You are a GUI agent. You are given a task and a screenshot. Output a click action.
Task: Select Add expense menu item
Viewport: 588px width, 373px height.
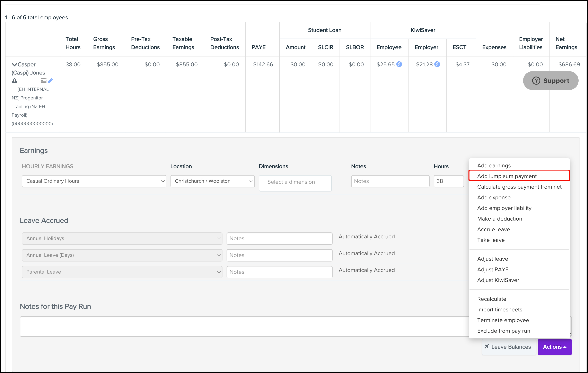494,197
